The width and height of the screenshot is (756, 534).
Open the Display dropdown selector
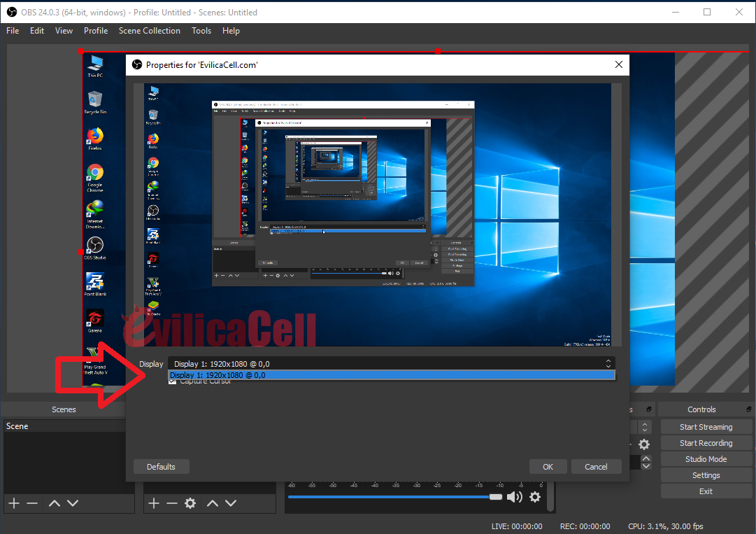pyautogui.click(x=392, y=364)
